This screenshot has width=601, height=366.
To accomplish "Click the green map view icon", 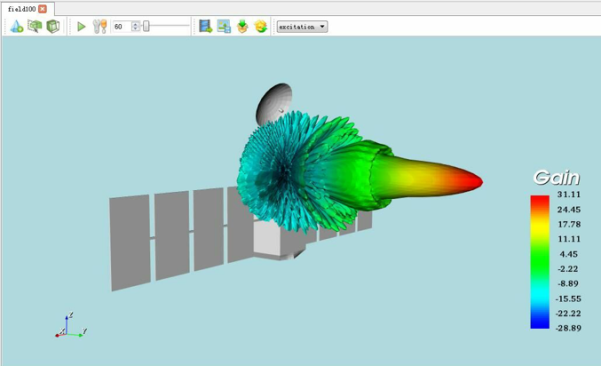I will (x=35, y=26).
